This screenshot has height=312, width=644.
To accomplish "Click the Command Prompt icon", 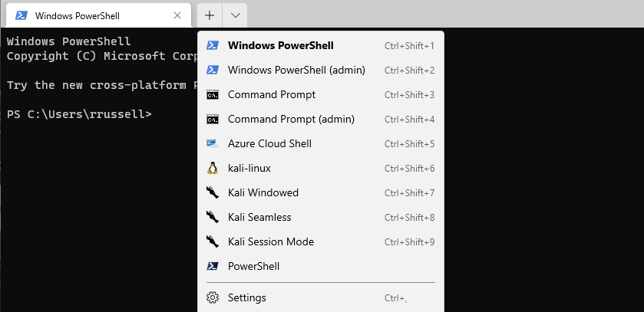I will click(x=213, y=95).
